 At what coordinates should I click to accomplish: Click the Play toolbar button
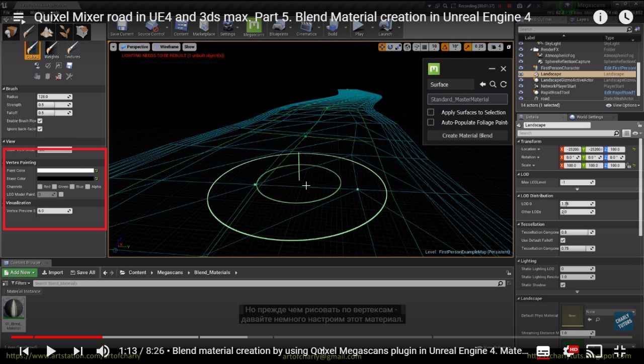pyautogui.click(x=359, y=28)
